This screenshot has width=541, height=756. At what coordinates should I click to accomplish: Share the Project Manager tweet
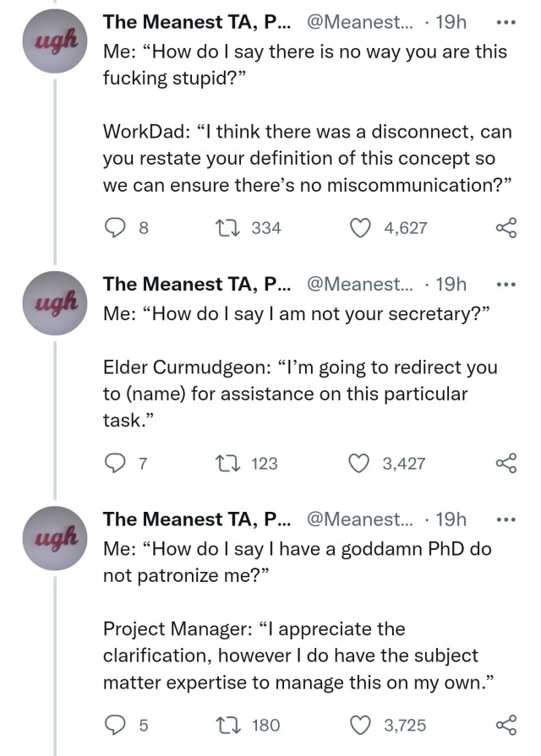(505, 725)
